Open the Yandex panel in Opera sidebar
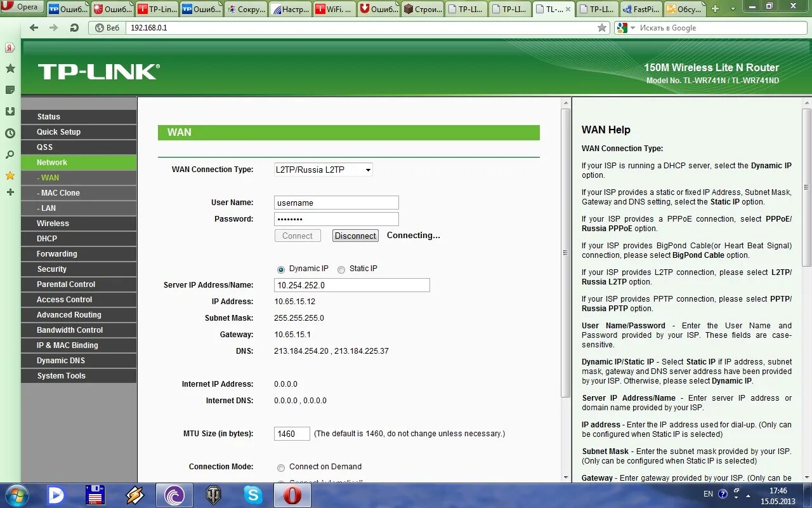 coord(10,48)
